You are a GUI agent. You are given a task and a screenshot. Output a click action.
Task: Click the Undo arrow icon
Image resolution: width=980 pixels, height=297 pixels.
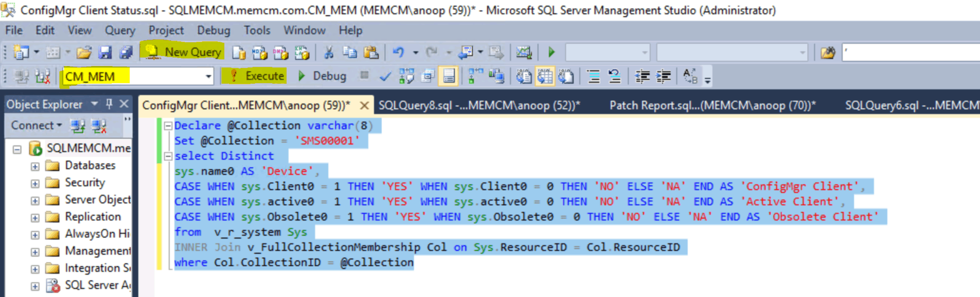click(x=398, y=52)
